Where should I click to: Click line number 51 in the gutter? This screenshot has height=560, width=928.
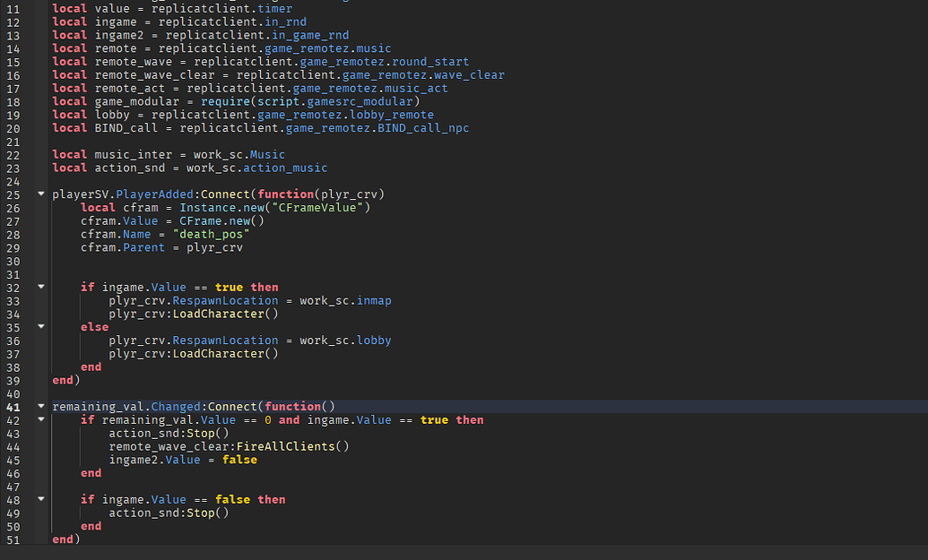click(13, 538)
